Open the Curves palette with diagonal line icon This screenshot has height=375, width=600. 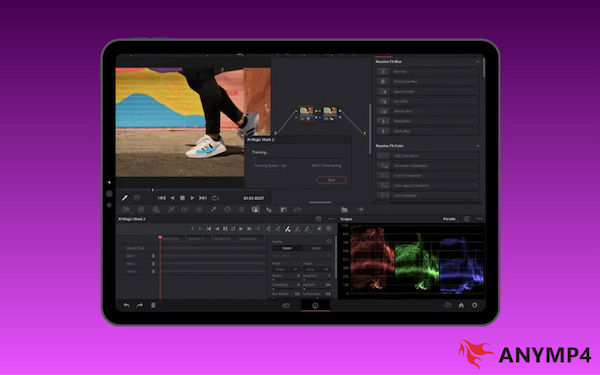click(171, 209)
